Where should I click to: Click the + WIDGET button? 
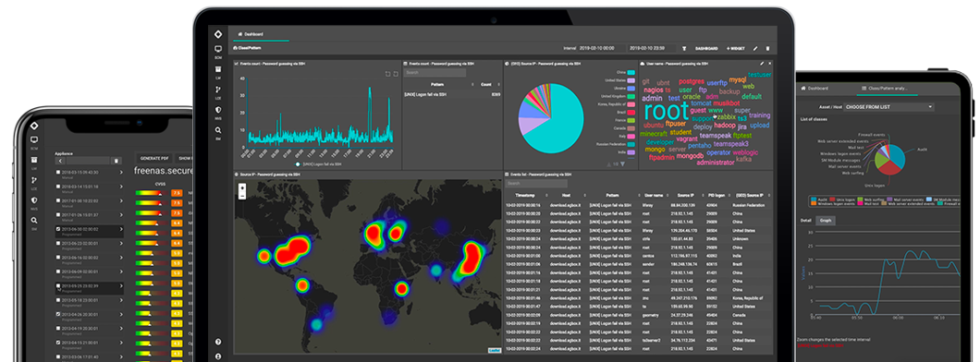(x=736, y=48)
